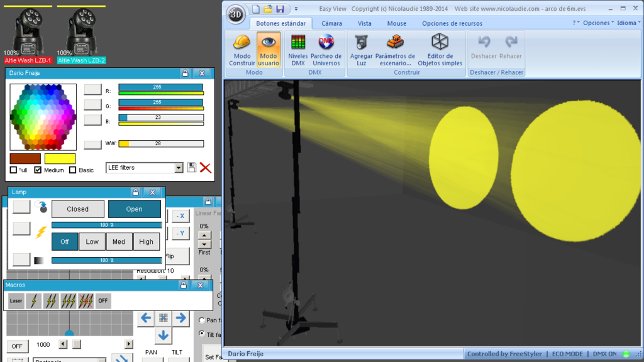Screen dimensions: 644x362
Task: Open Editor de Objetos simples
Action: point(440,50)
